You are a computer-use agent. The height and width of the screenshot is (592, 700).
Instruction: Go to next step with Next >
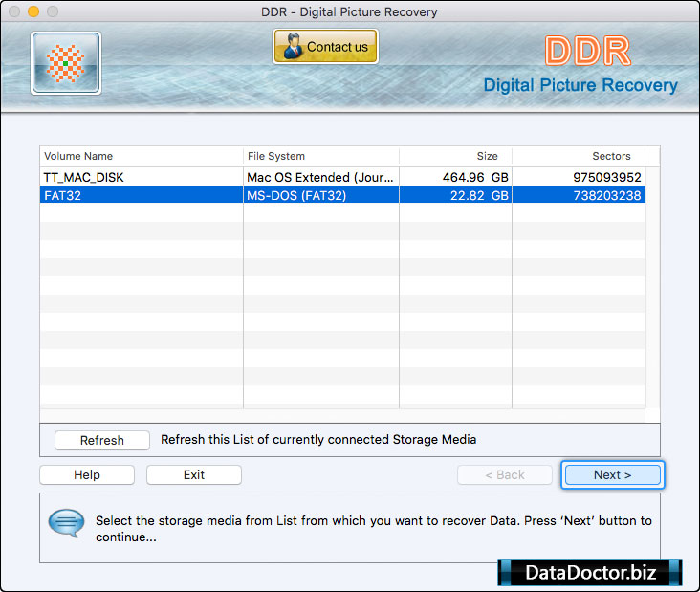[x=612, y=474]
